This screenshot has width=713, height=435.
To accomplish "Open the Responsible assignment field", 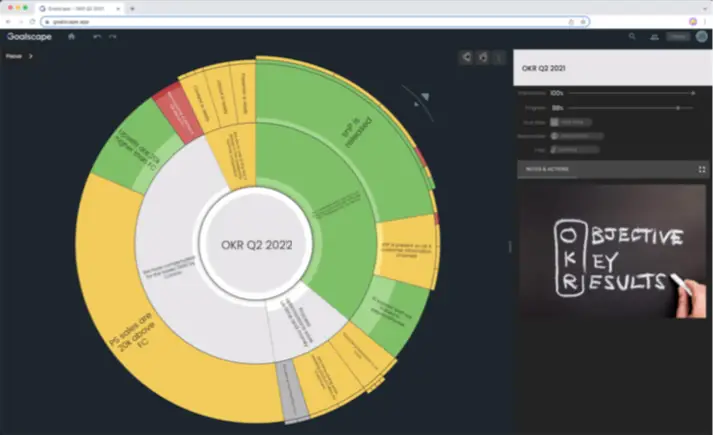I will (573, 135).
